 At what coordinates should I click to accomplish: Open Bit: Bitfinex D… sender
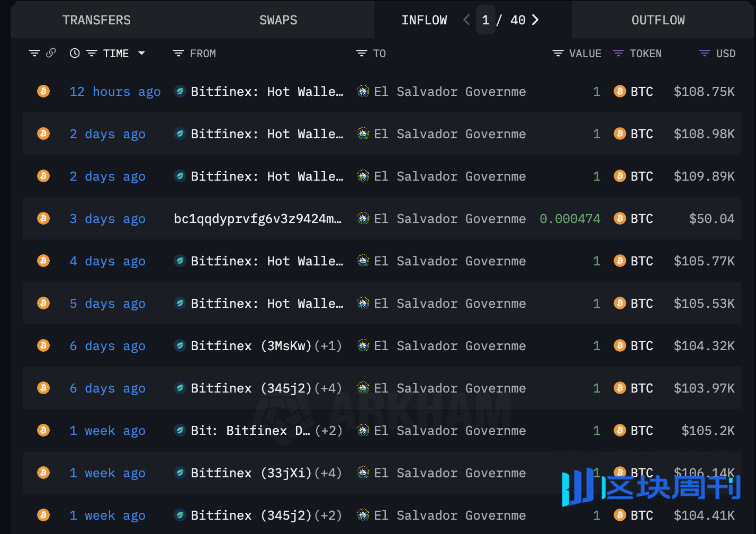(x=250, y=431)
